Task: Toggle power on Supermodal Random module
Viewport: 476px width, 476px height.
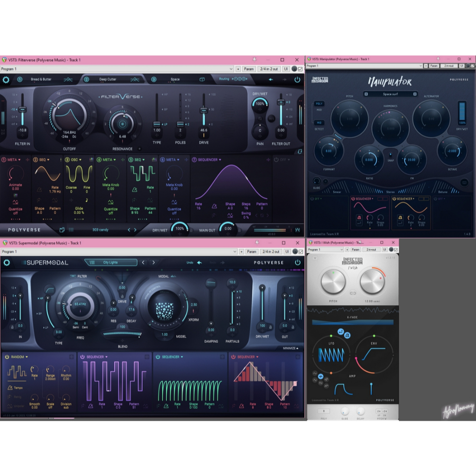Action: [7, 357]
